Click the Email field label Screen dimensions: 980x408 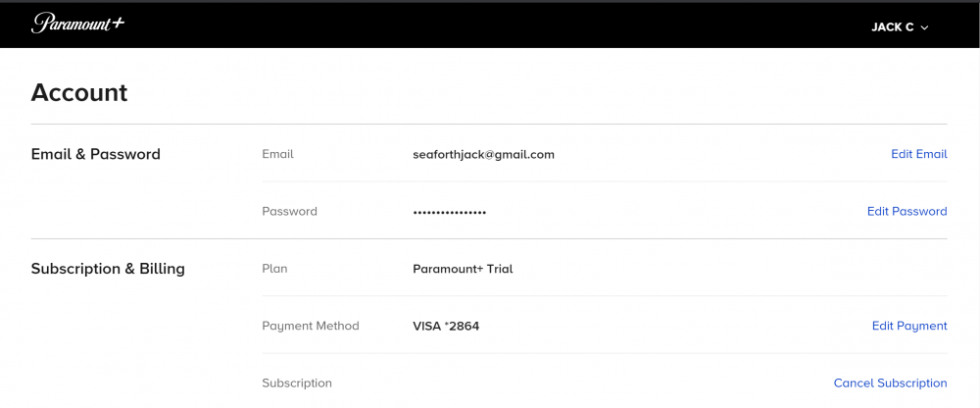coord(277,154)
